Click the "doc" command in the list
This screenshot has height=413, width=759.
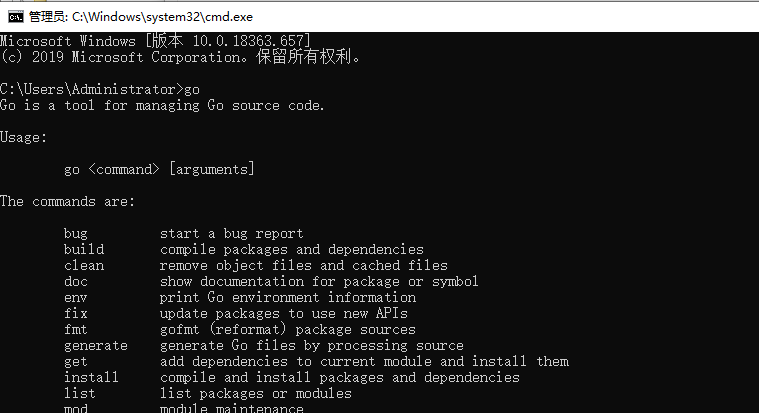coord(76,281)
